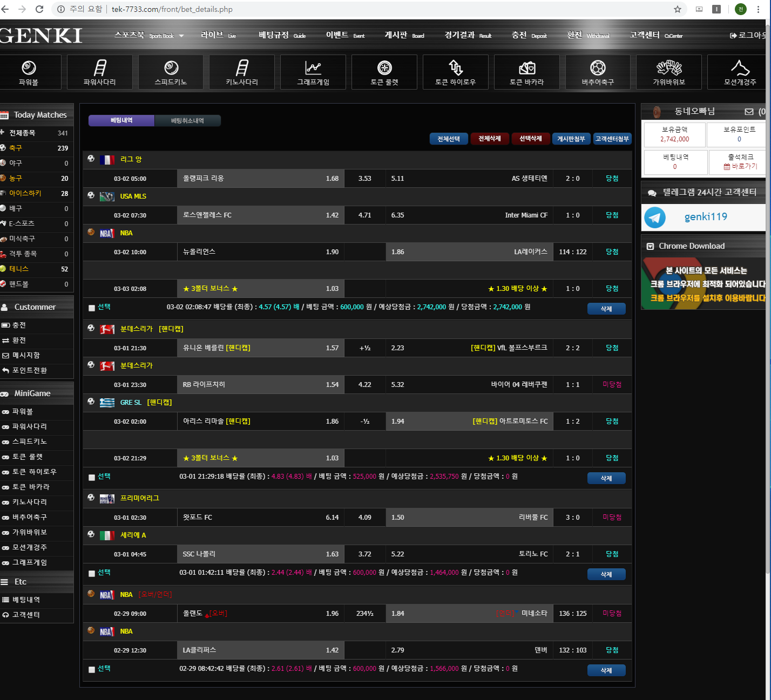
Task: Open the 파워사다리 ladder icon
Action: [x=100, y=68]
